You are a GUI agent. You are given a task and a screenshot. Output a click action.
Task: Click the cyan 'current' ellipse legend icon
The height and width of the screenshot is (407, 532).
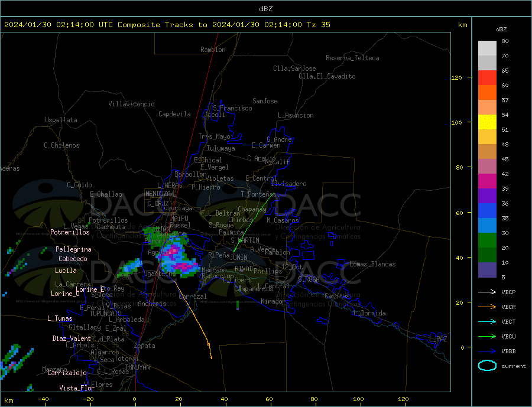(487, 366)
